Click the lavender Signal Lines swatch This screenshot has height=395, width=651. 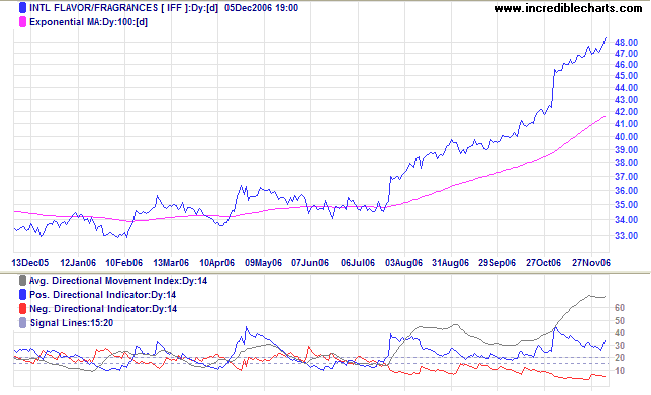22,323
